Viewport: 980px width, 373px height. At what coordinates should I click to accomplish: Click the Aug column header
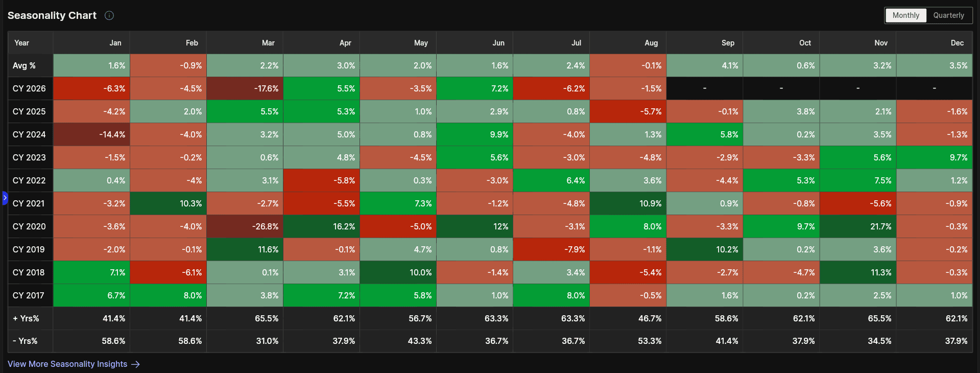(651, 43)
